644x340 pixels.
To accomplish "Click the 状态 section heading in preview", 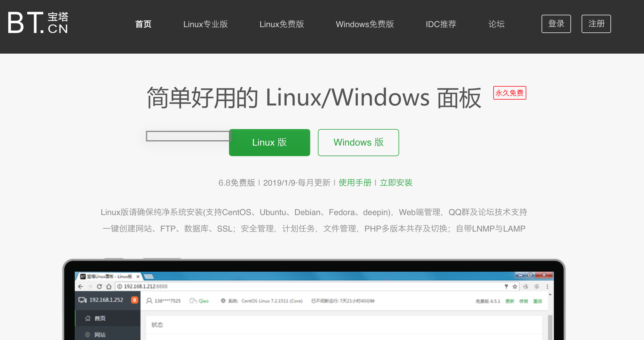I will tap(157, 325).
